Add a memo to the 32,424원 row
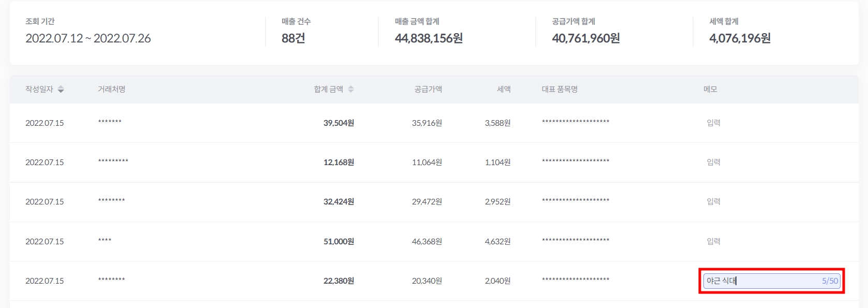 713,201
